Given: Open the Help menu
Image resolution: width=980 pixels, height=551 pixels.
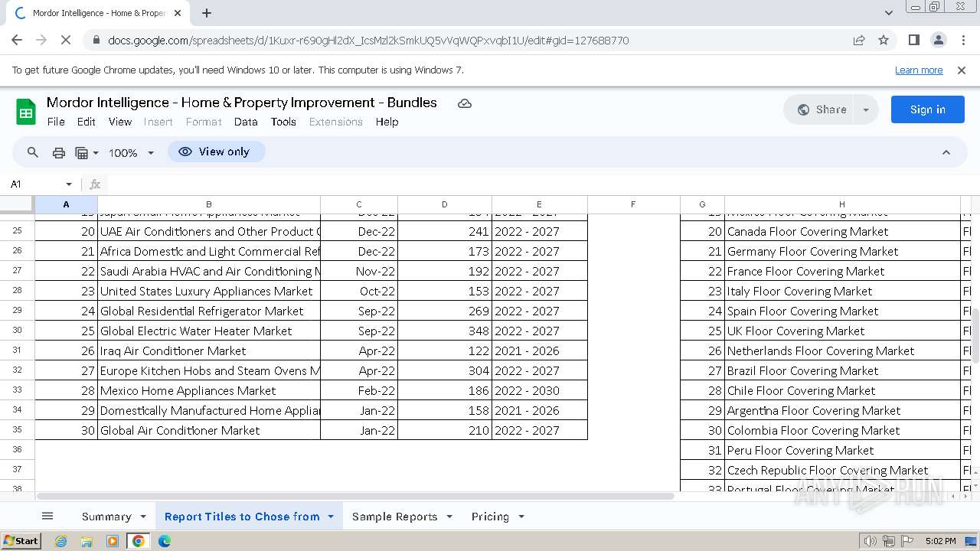Looking at the screenshot, I should 387,122.
